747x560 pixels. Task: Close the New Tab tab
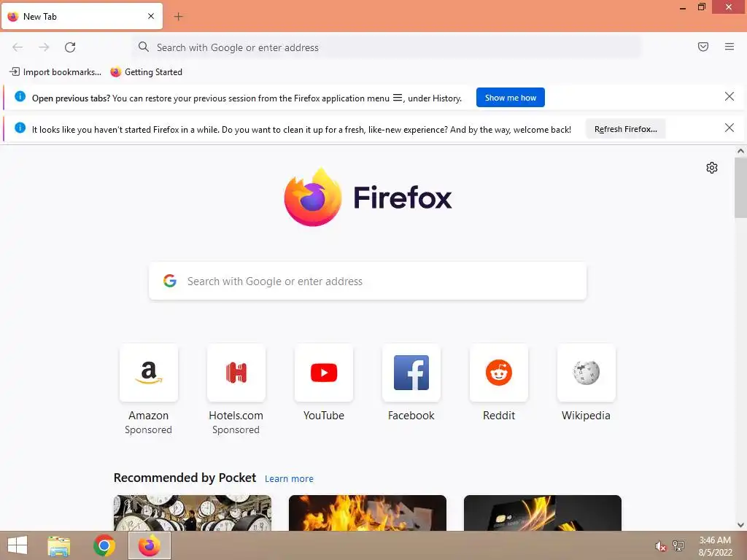[x=151, y=16]
